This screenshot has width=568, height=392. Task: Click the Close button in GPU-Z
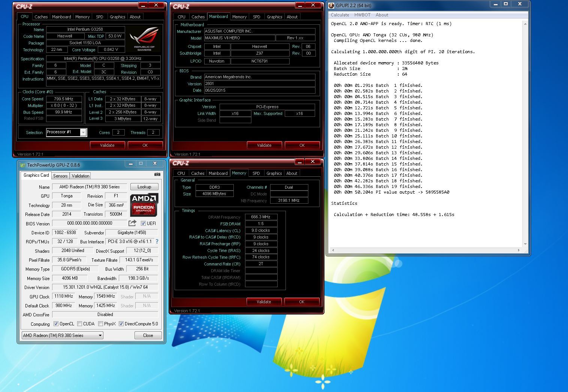(148, 335)
